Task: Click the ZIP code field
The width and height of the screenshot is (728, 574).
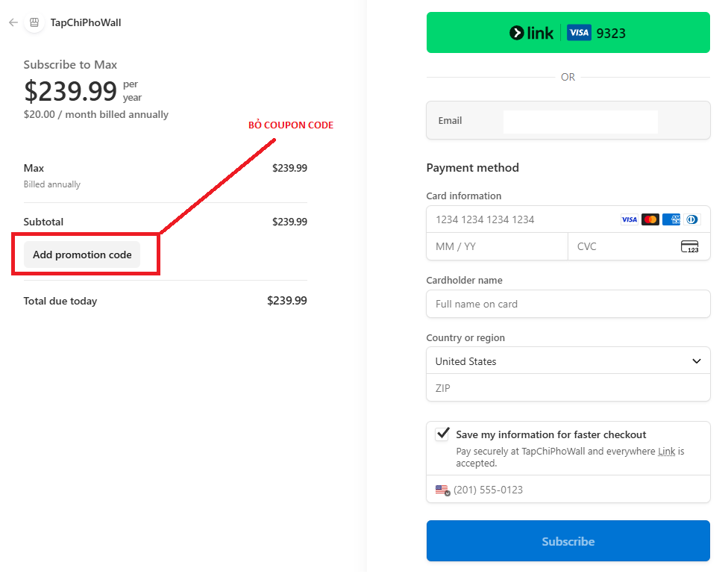Action: click(568, 388)
